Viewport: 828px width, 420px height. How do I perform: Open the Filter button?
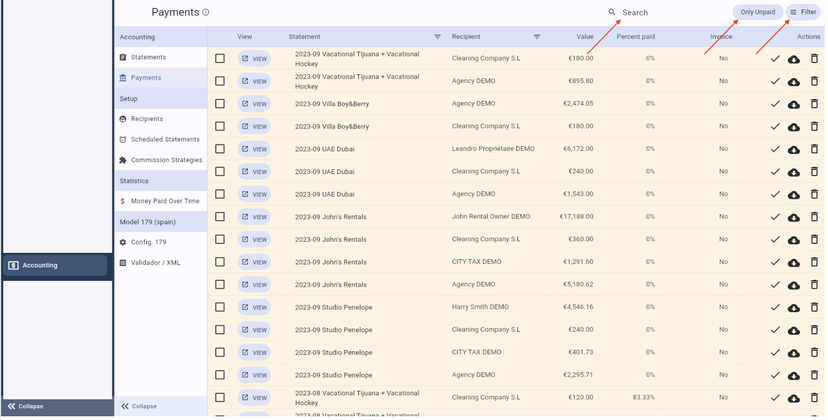(803, 12)
